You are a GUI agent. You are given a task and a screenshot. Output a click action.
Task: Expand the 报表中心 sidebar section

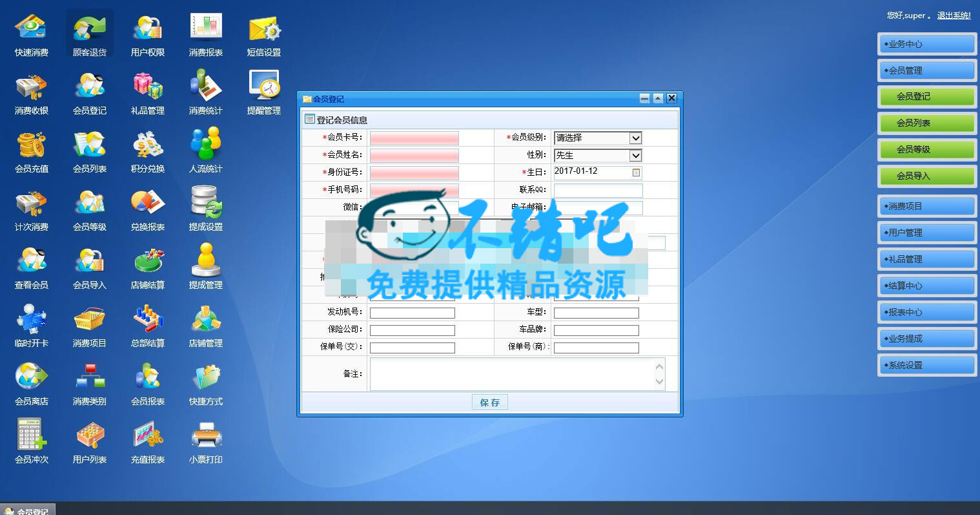[927, 312]
